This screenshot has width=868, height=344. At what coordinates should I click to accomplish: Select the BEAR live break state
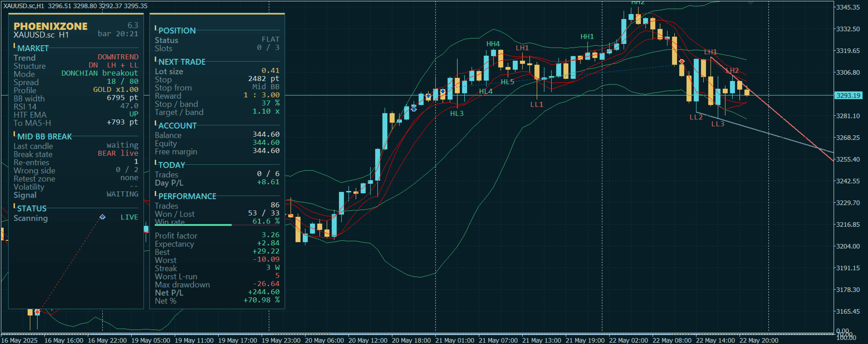(118, 153)
